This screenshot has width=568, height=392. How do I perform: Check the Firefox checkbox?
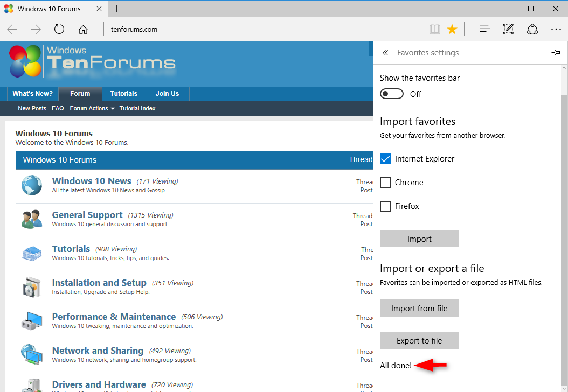(x=385, y=206)
